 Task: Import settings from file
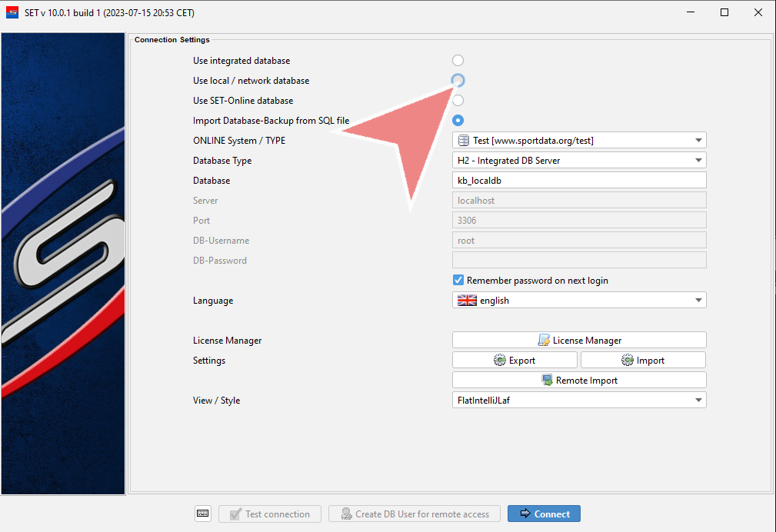[643, 360]
